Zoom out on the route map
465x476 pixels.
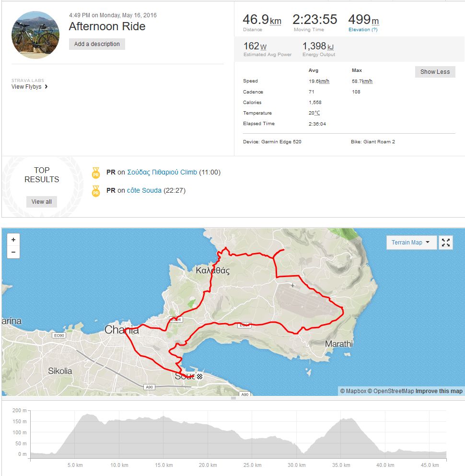click(13, 252)
